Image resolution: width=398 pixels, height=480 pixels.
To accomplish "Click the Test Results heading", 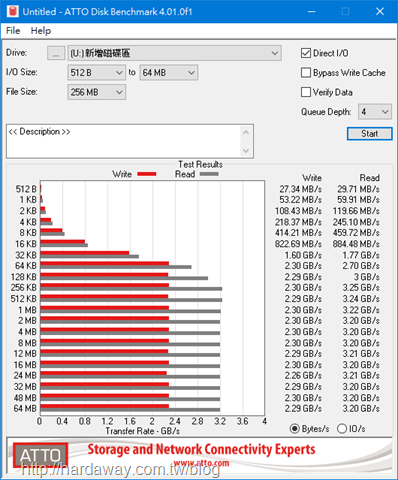I will tap(200, 164).
